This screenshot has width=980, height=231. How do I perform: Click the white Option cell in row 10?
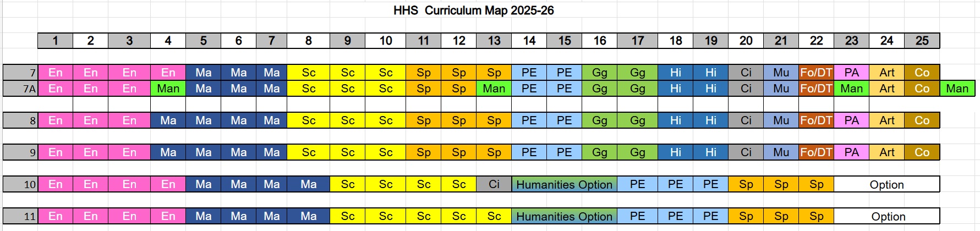[x=886, y=184]
